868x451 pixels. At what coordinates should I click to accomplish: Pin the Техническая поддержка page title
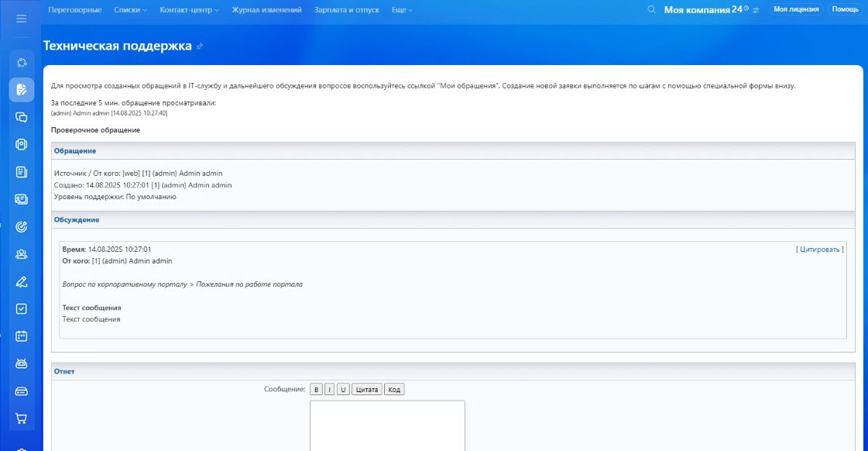[200, 46]
